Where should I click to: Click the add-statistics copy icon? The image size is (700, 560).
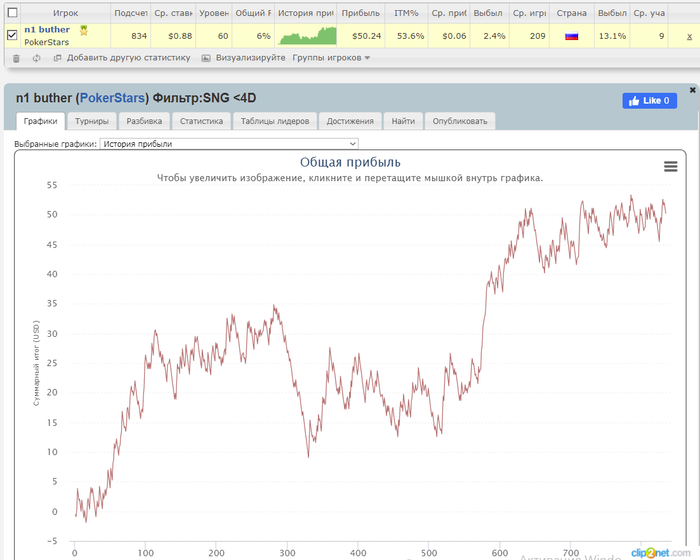point(57,58)
